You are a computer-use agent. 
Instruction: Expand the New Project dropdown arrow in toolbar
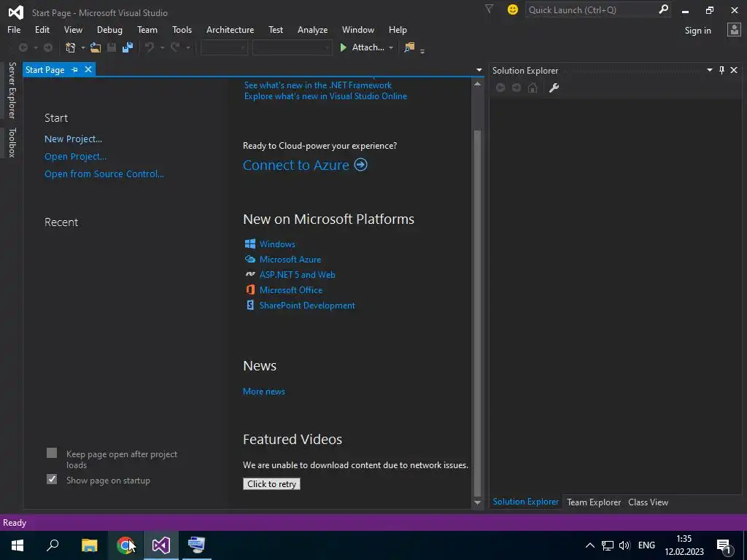tap(82, 47)
